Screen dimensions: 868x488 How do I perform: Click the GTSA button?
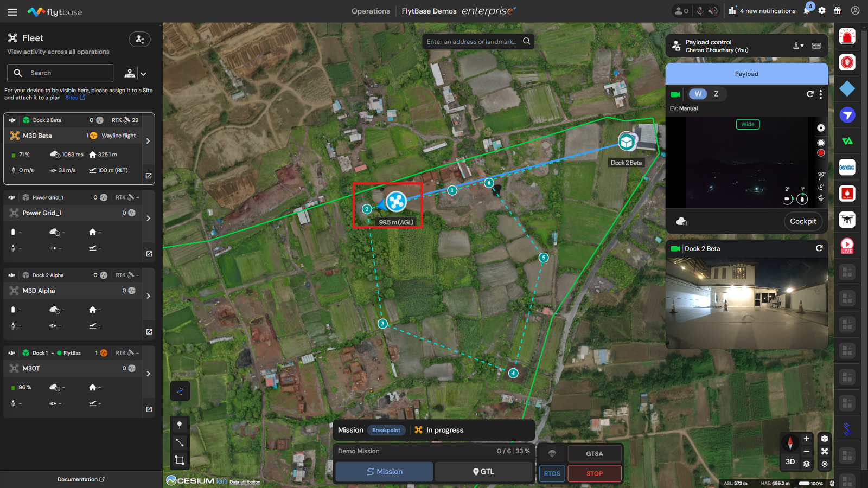tap(595, 454)
